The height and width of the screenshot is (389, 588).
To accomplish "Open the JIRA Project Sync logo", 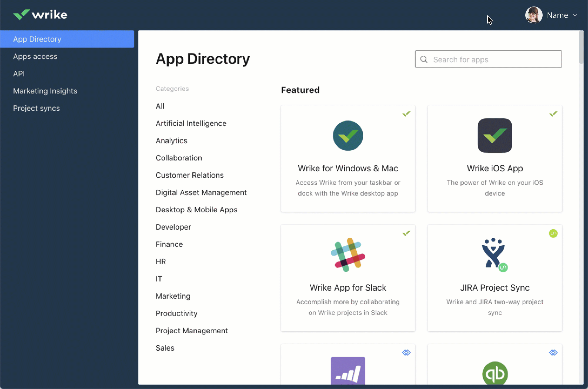I will point(495,255).
